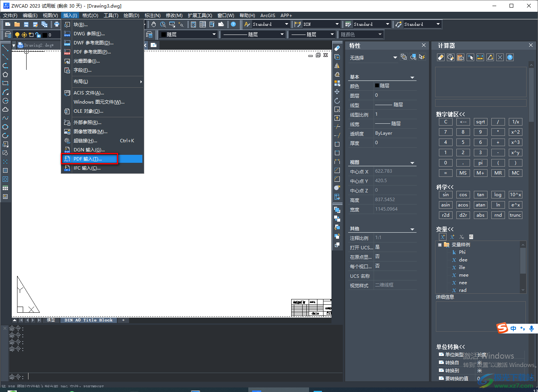This screenshot has width=538, height=392.
Task: Click the calculator C button
Action: [446, 122]
